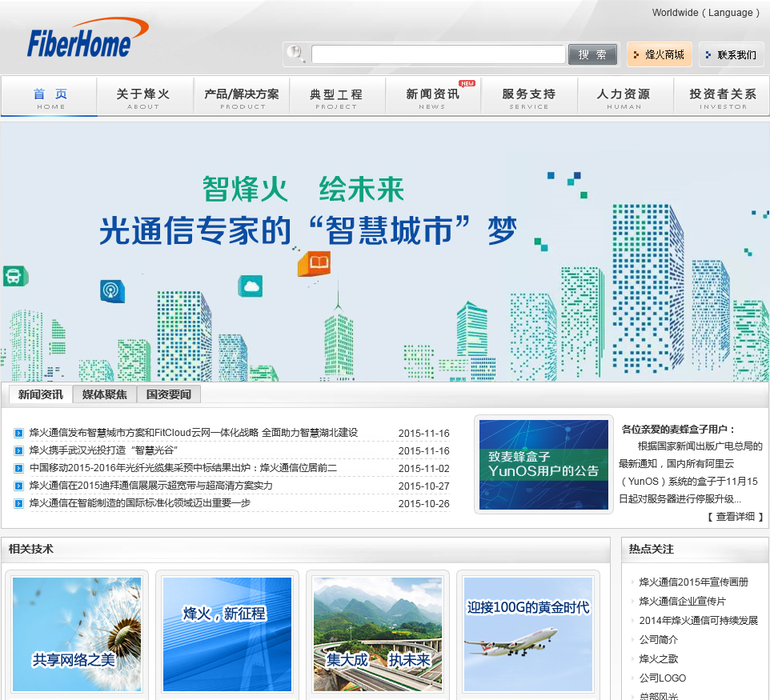Viewport: 770px width, 700px height.
Task: Open the 新闻资讯 NEWS menu
Action: (433, 97)
